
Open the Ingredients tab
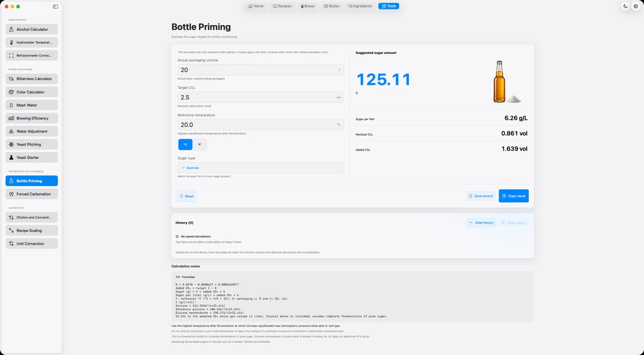(360, 6)
